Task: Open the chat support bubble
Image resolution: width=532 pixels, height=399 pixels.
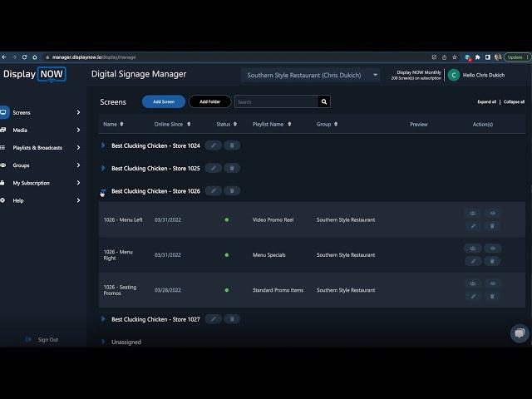Action: pos(520,333)
